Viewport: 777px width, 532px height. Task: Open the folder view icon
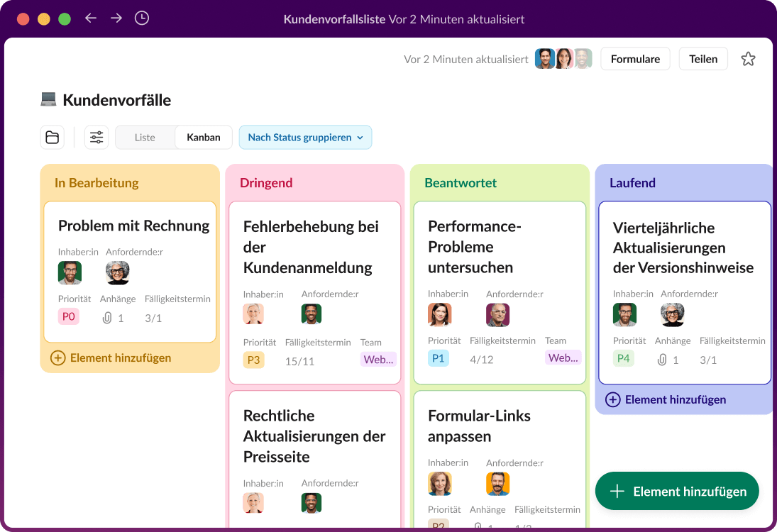click(52, 137)
